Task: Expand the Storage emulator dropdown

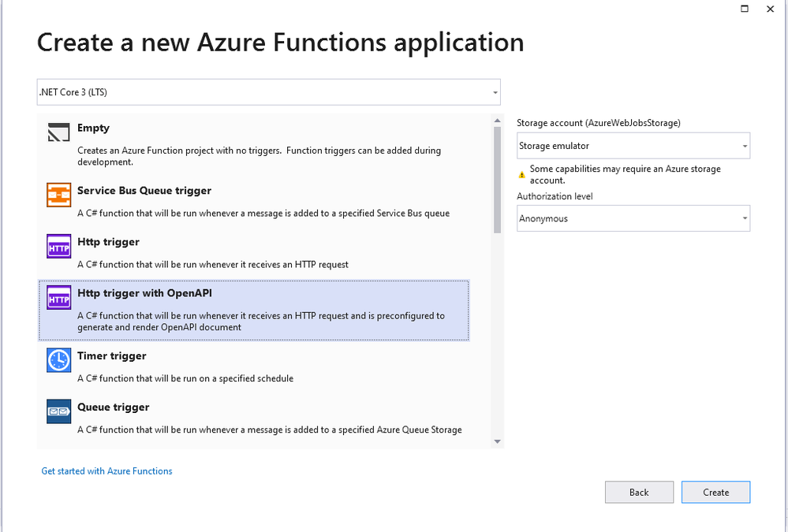Action: click(633, 146)
